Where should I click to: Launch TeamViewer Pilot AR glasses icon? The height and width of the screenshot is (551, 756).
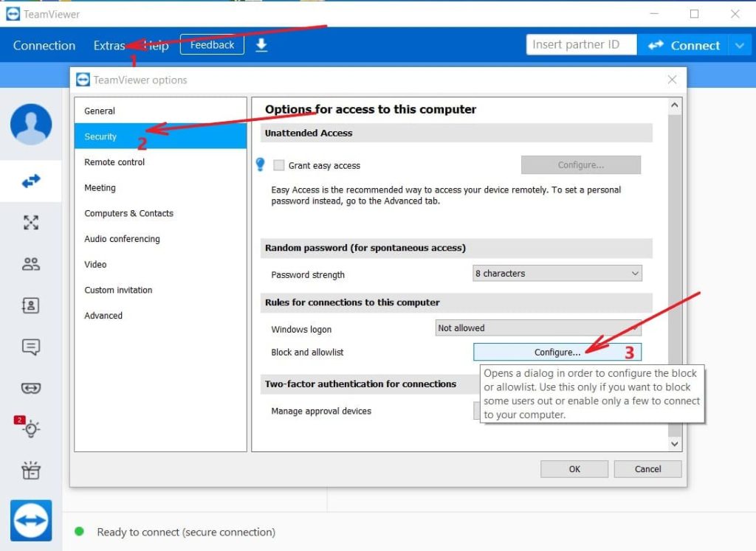click(x=31, y=388)
